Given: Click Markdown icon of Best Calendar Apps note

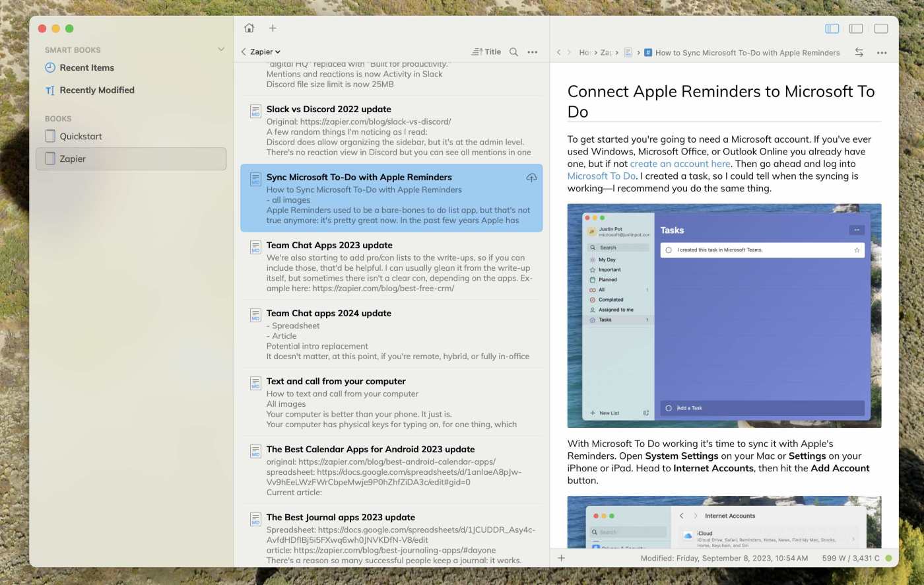Looking at the screenshot, I should pyautogui.click(x=255, y=451).
